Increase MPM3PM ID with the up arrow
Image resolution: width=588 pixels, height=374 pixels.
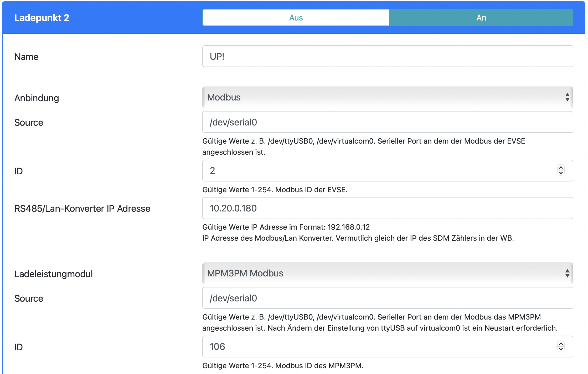(x=561, y=344)
